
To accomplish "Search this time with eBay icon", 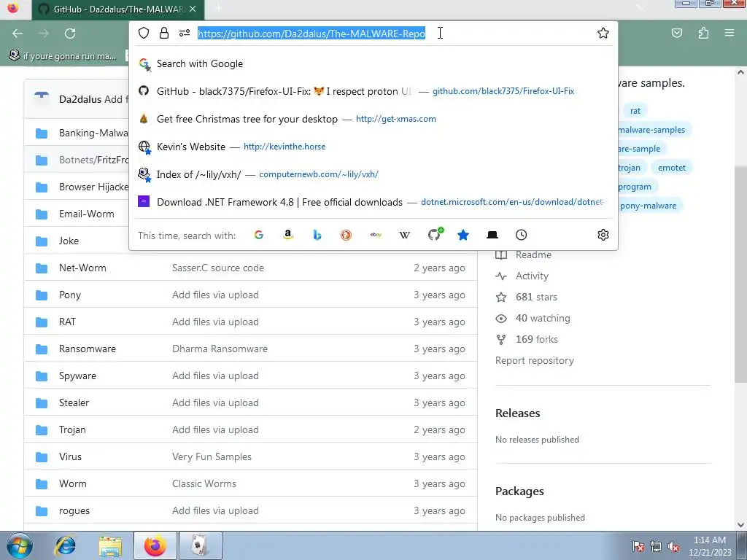I will [376, 235].
